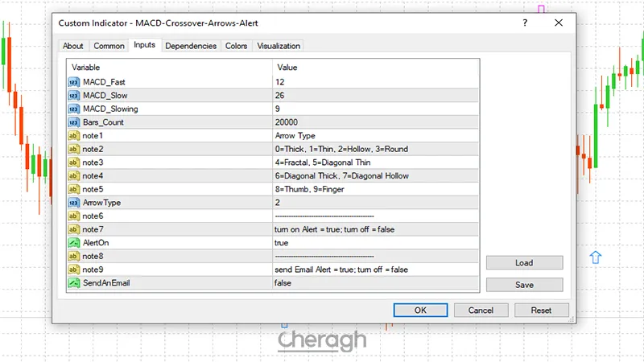
Task: Edit the MACD_Slowing value field 9
Action: coord(374,109)
